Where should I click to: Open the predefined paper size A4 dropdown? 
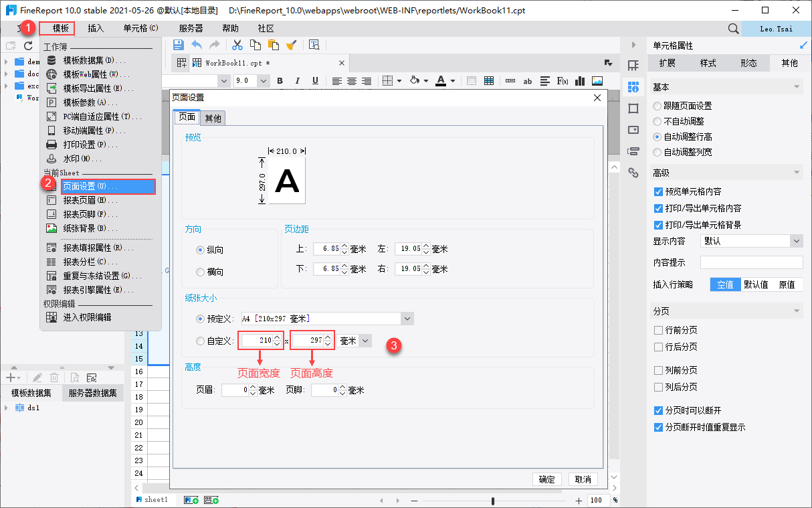[x=407, y=319]
